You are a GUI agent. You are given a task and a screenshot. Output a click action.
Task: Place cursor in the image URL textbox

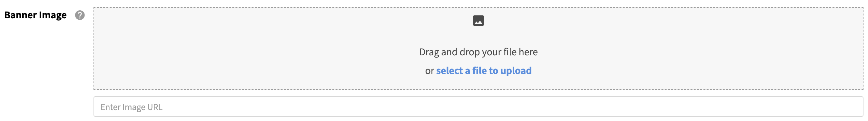(x=478, y=107)
